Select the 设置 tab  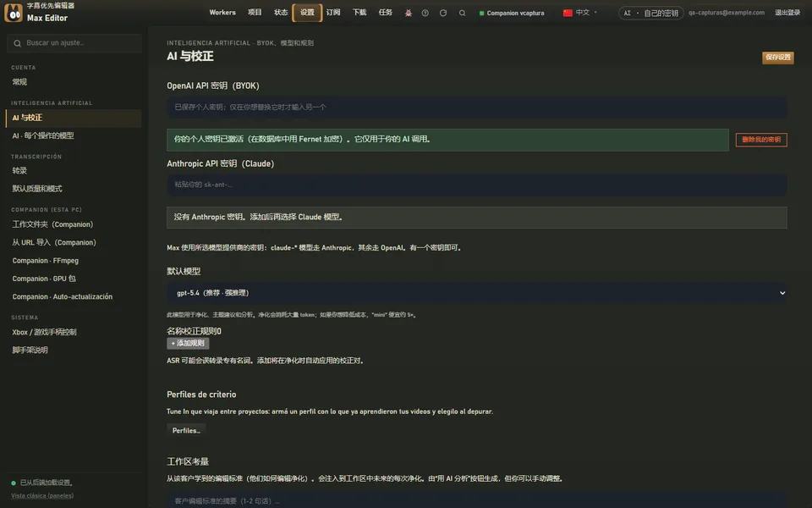pos(307,13)
